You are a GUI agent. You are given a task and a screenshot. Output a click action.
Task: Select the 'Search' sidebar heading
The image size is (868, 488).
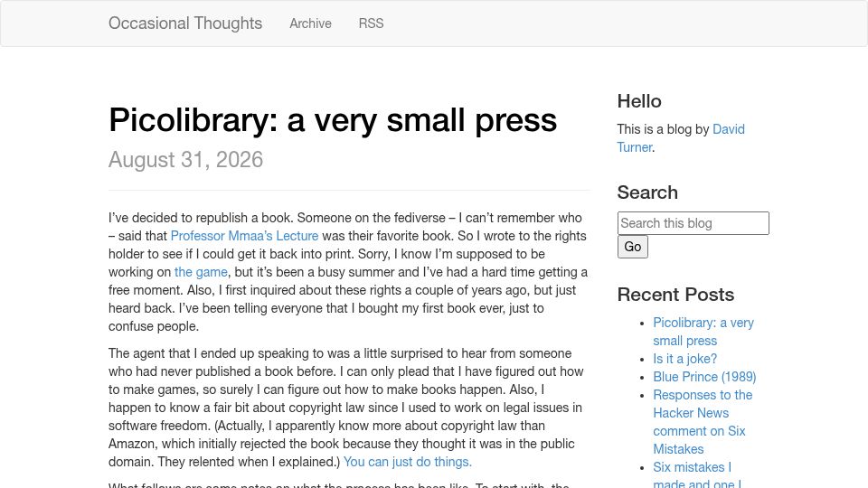(x=647, y=192)
